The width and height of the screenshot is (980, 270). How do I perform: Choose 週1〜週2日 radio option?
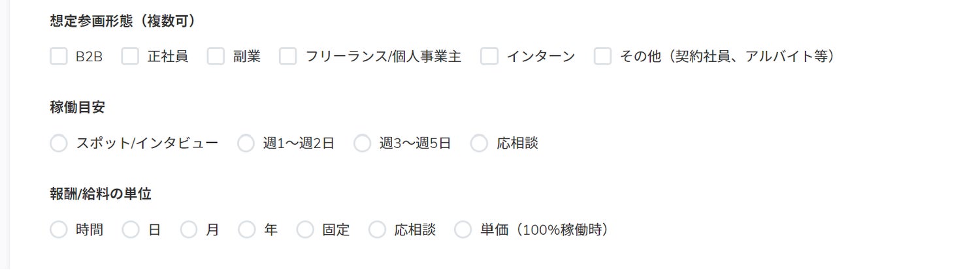click(x=246, y=143)
